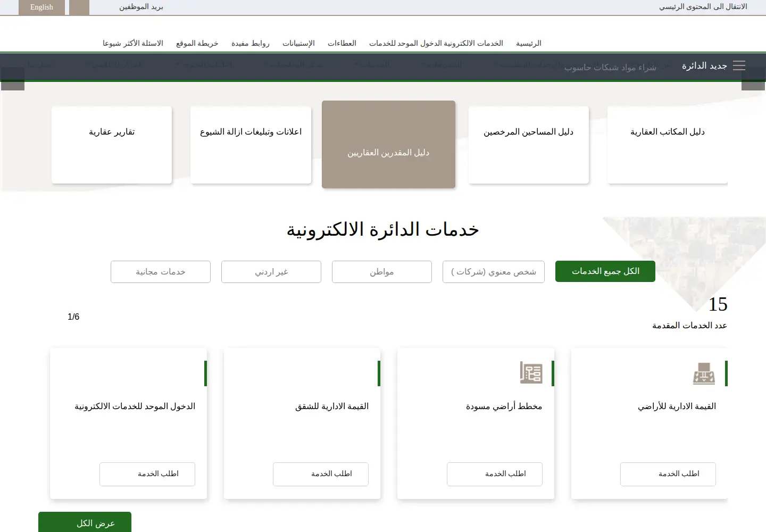Open روابط مفيدة menu item
Image resolution: width=766 pixels, height=532 pixels.
(x=251, y=43)
